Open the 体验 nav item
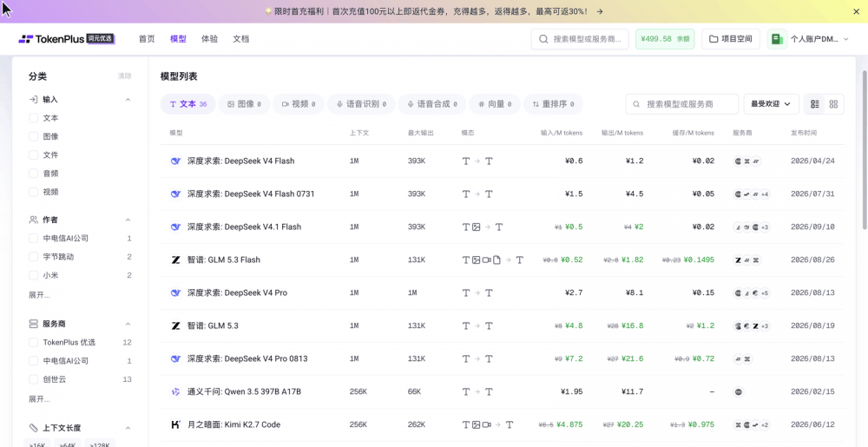This screenshot has width=868, height=447. point(210,39)
